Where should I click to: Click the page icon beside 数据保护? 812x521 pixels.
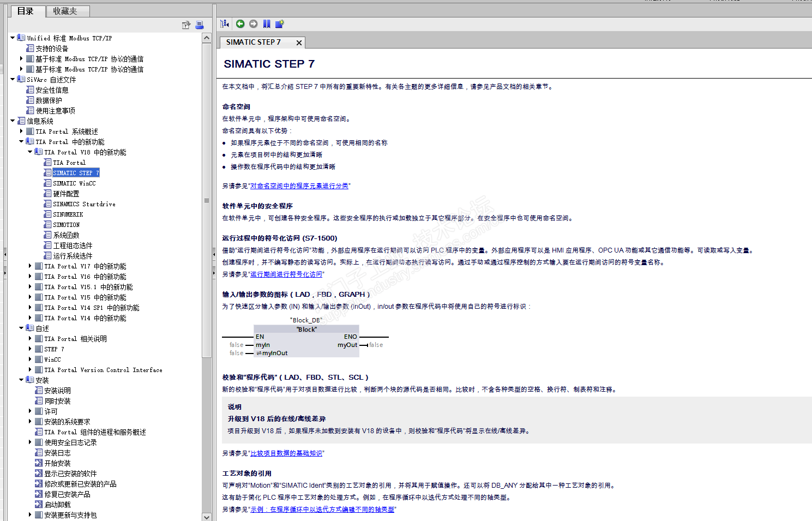30,100
